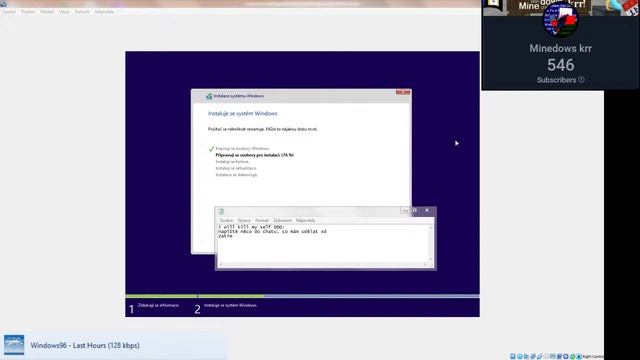Click inside the Notepad text area
The width and height of the screenshot is (640, 360).
point(322,243)
